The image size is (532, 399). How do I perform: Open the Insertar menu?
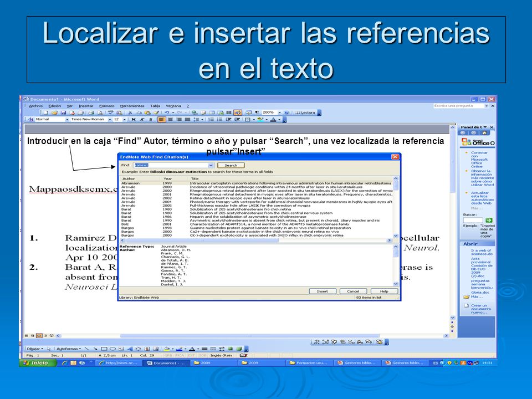pyautogui.click(x=86, y=106)
